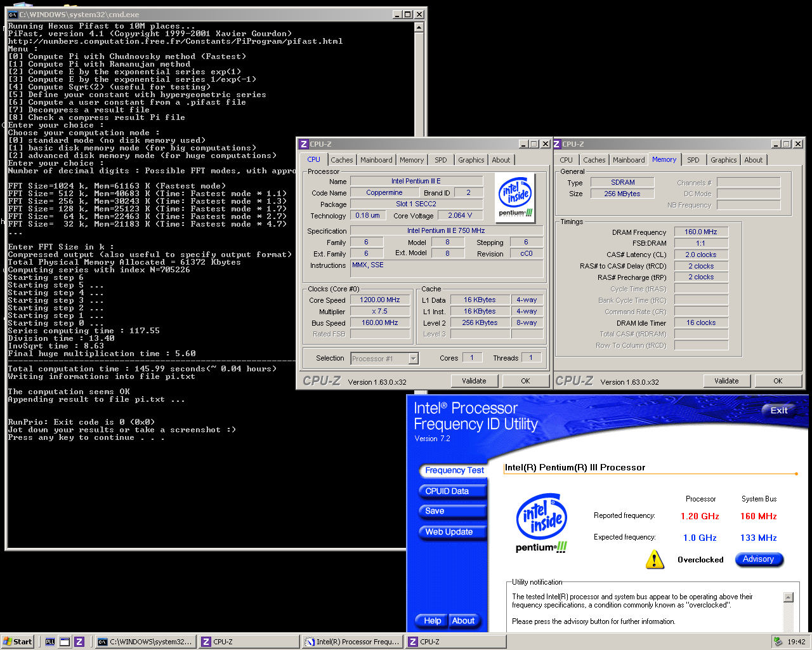Exit the Intel Frequency ID Utility
812x650 pixels.
(779, 410)
